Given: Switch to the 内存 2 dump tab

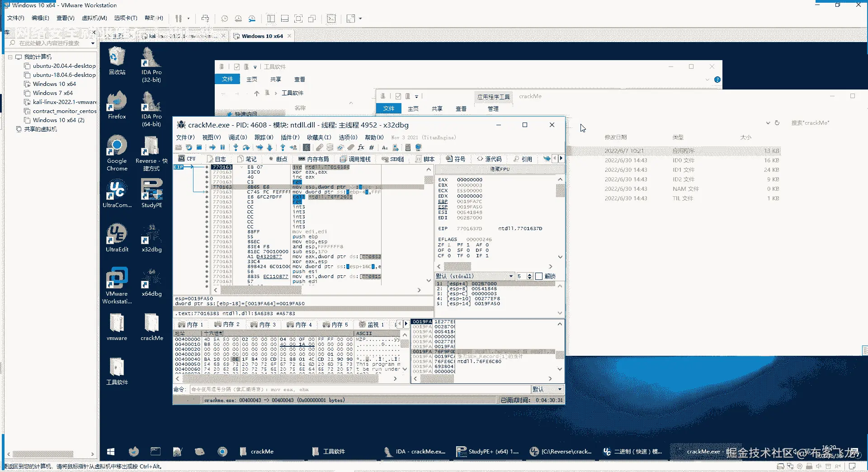Looking at the screenshot, I should [227, 325].
